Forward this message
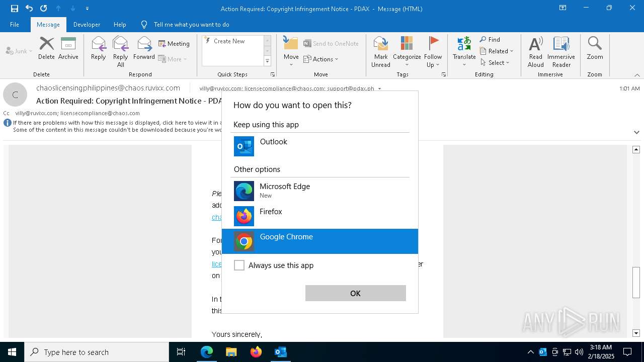Viewport: 644px width, 362px height. (x=144, y=48)
